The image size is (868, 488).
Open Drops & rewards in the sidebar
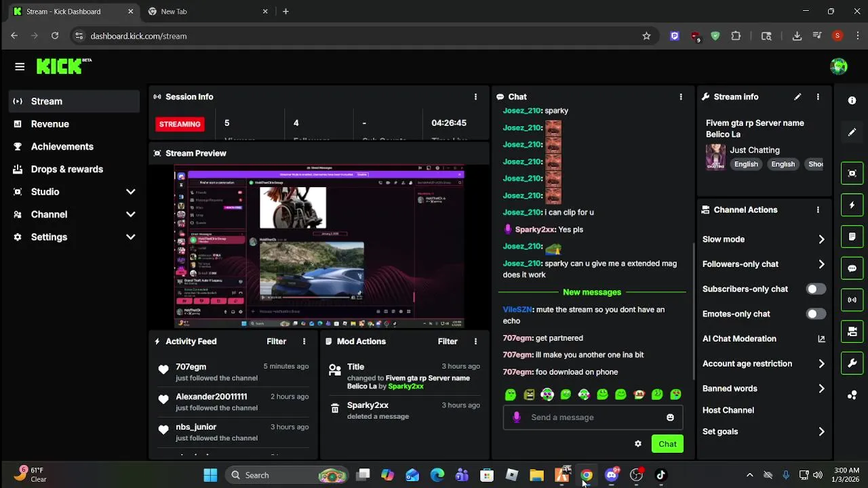pyautogui.click(x=75, y=169)
